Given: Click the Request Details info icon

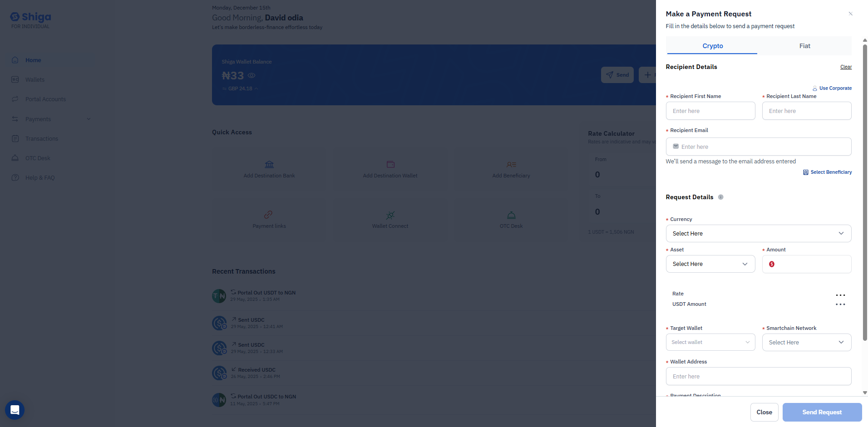Looking at the screenshot, I should point(721,197).
